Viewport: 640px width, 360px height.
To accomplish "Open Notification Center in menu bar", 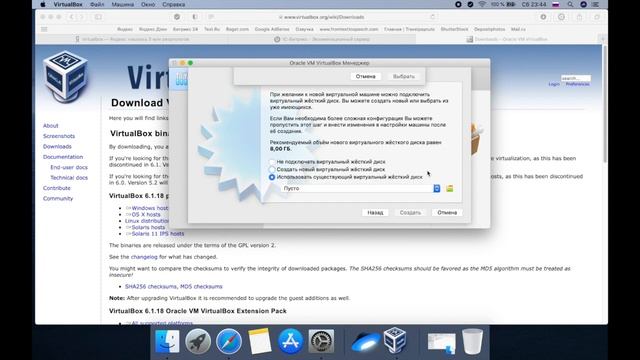I will point(596,4).
